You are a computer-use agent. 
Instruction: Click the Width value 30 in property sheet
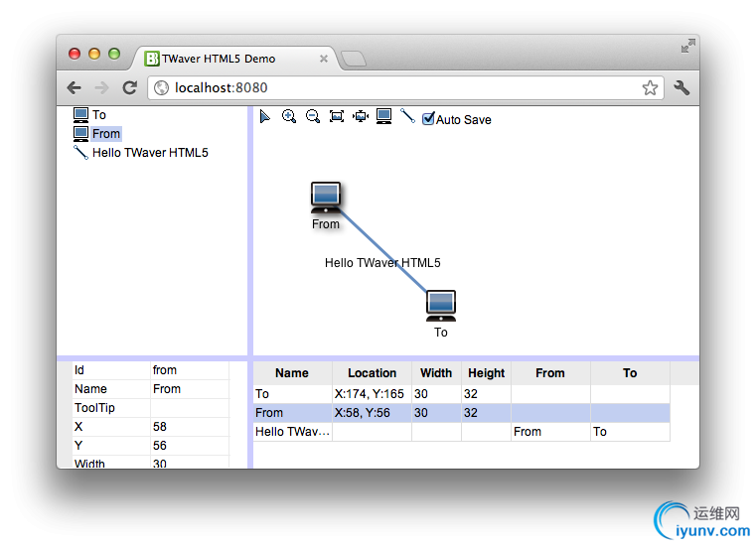190,463
